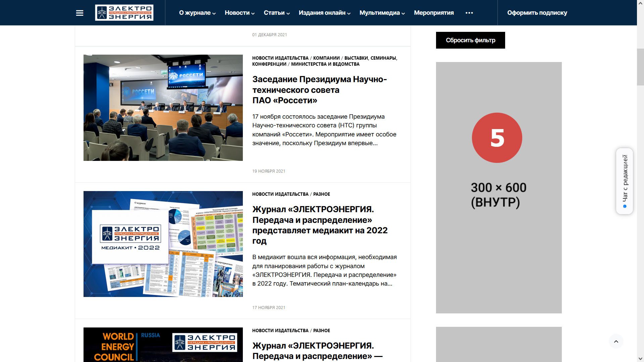
Task: Open the 'Чат с редакцией' chat widget
Action: 625,181
